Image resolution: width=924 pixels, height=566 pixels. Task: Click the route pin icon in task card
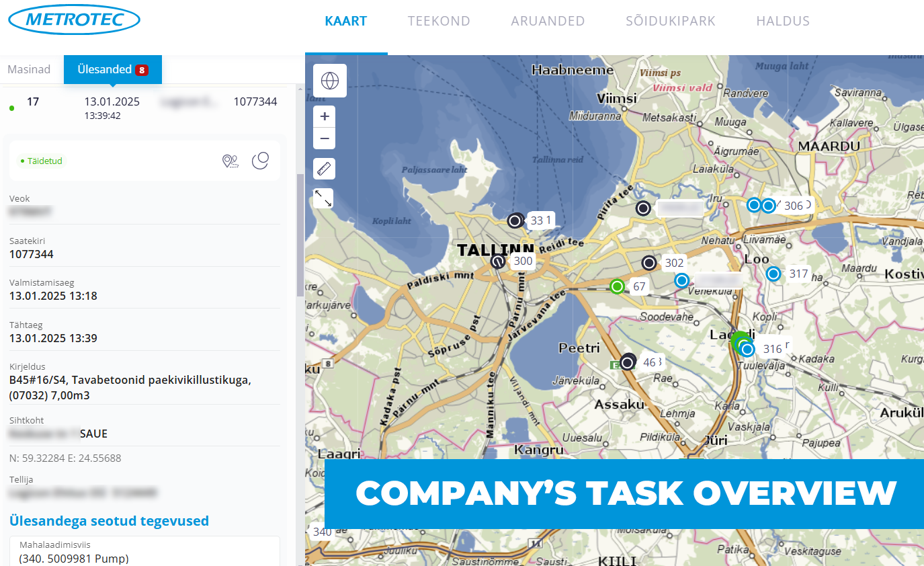click(230, 161)
